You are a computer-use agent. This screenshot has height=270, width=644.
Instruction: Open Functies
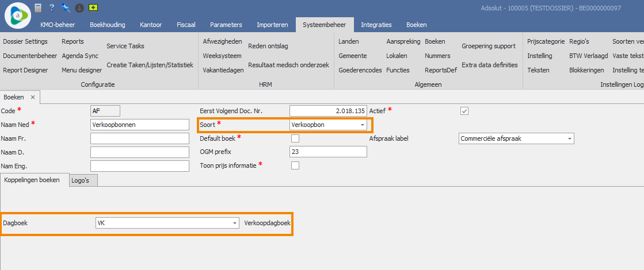[x=398, y=70]
